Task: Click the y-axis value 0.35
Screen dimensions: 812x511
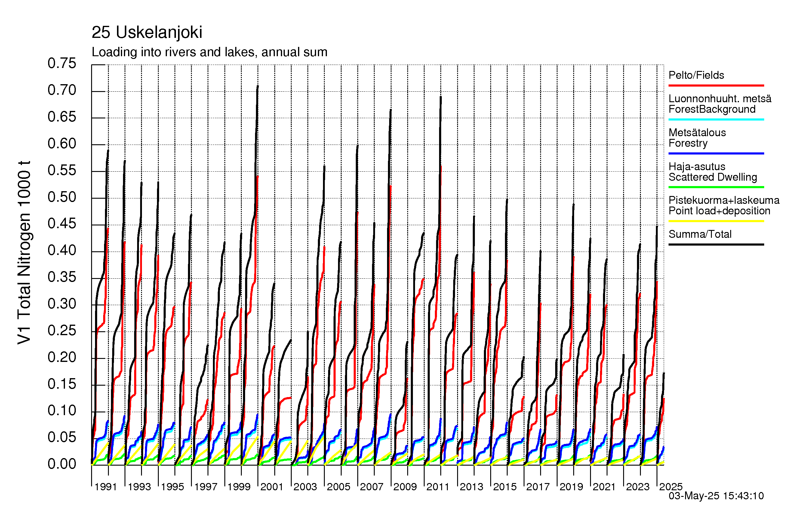Action: [x=62, y=277]
